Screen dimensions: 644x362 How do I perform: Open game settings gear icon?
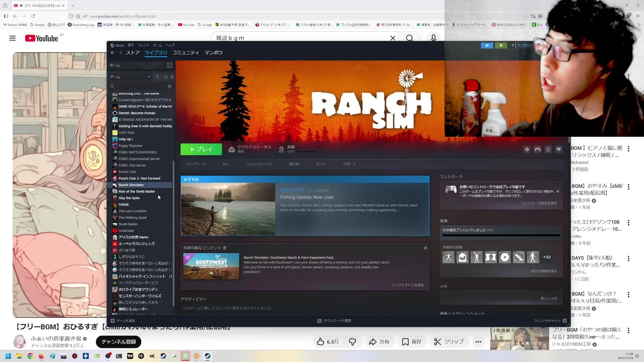point(527,149)
